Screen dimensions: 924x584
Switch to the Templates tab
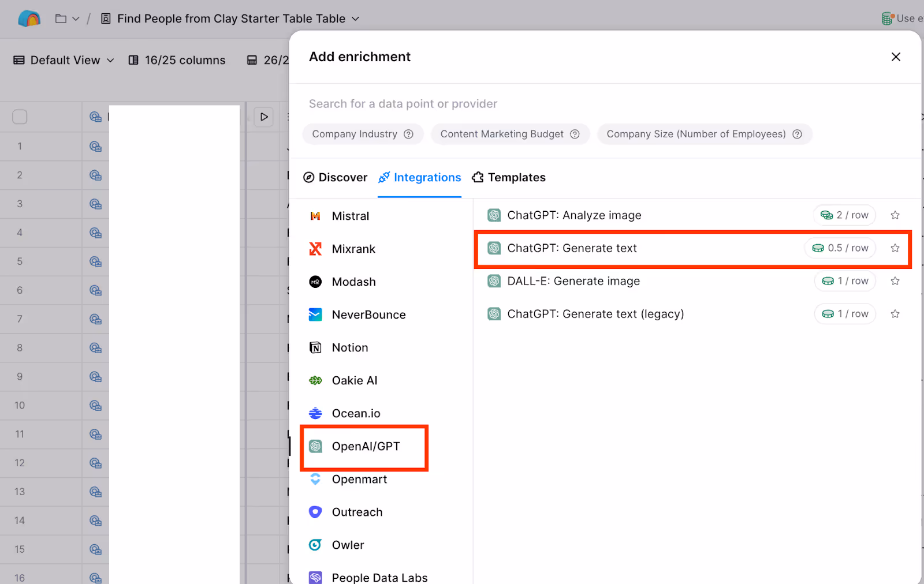coord(508,177)
